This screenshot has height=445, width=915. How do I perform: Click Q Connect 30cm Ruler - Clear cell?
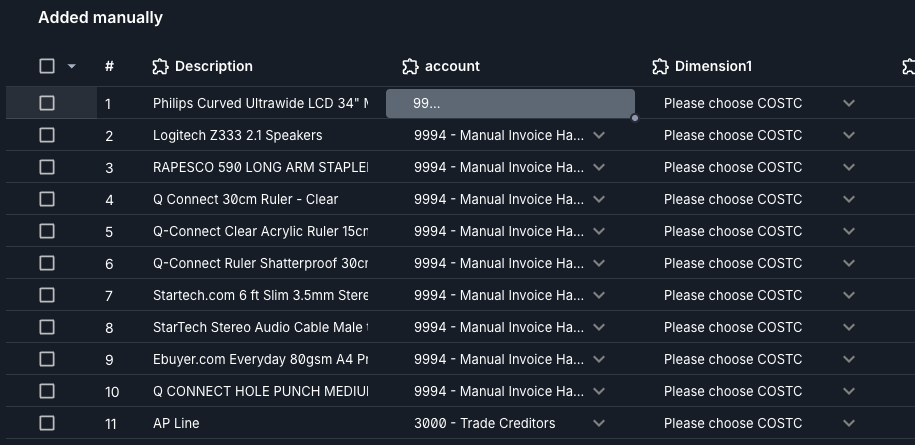point(245,199)
